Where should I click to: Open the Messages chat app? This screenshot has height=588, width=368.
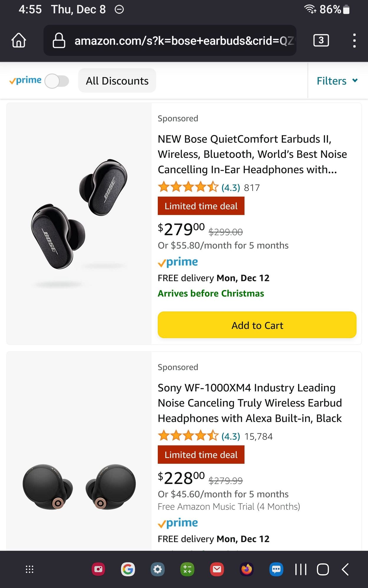pos(276,569)
